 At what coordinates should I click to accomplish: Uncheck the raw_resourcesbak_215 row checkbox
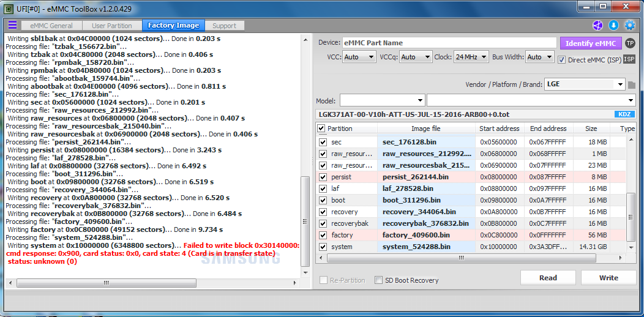pos(323,165)
